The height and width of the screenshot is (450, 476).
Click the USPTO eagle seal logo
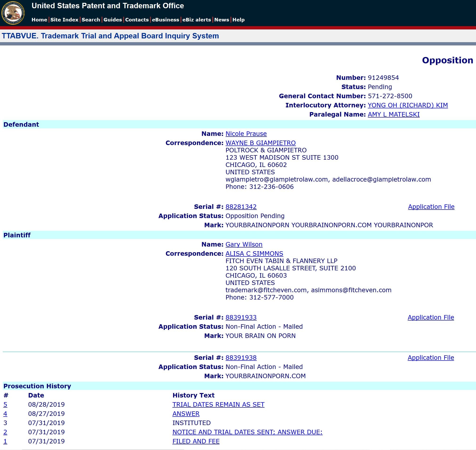click(x=13, y=13)
